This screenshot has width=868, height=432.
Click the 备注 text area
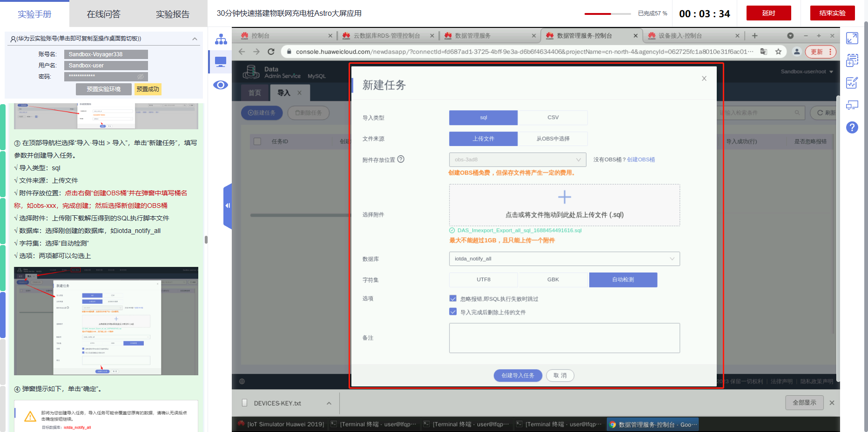[565, 338]
